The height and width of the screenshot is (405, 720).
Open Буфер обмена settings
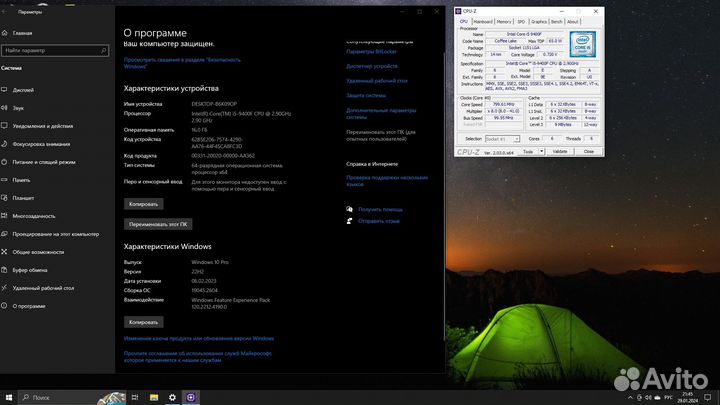[29, 270]
